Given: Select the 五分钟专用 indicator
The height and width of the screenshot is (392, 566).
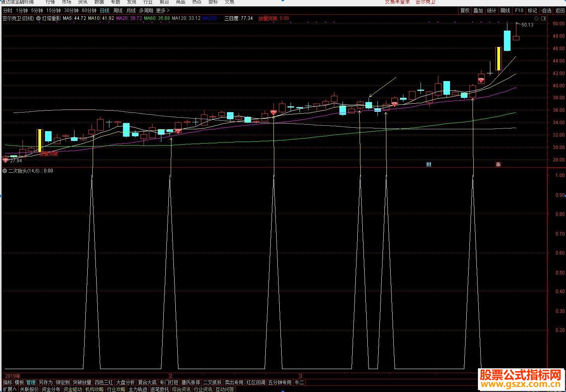Looking at the screenshot, I should point(280,383).
